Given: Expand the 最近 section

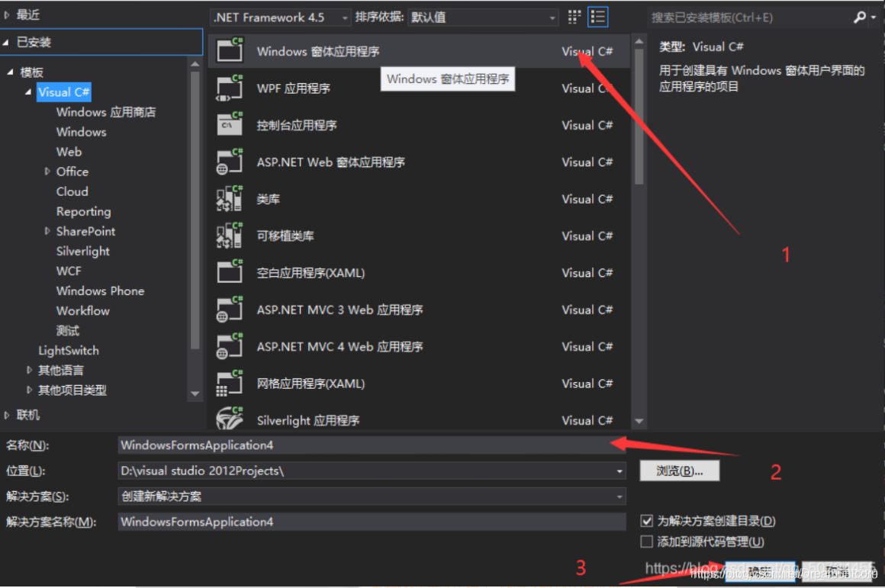Looking at the screenshot, I should (x=7, y=15).
